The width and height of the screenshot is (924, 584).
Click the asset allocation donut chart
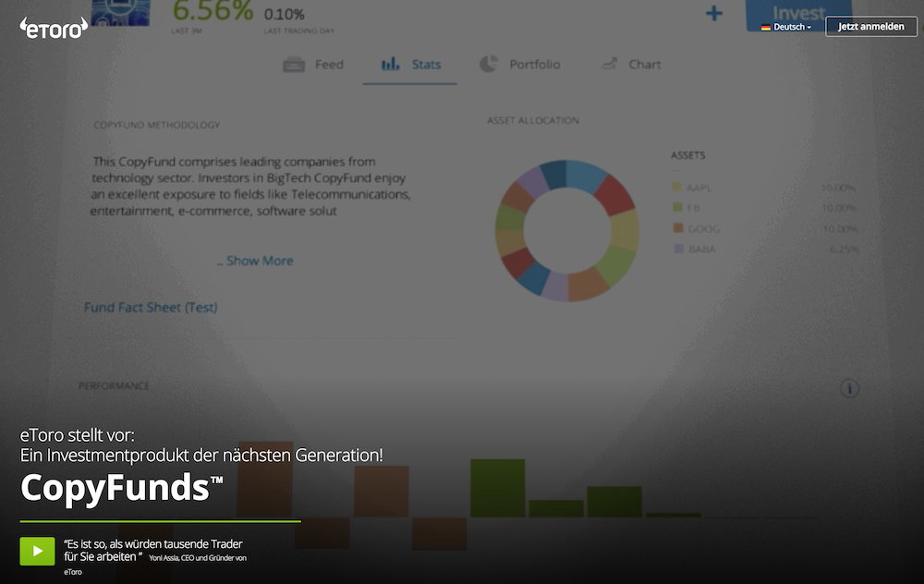[567, 231]
